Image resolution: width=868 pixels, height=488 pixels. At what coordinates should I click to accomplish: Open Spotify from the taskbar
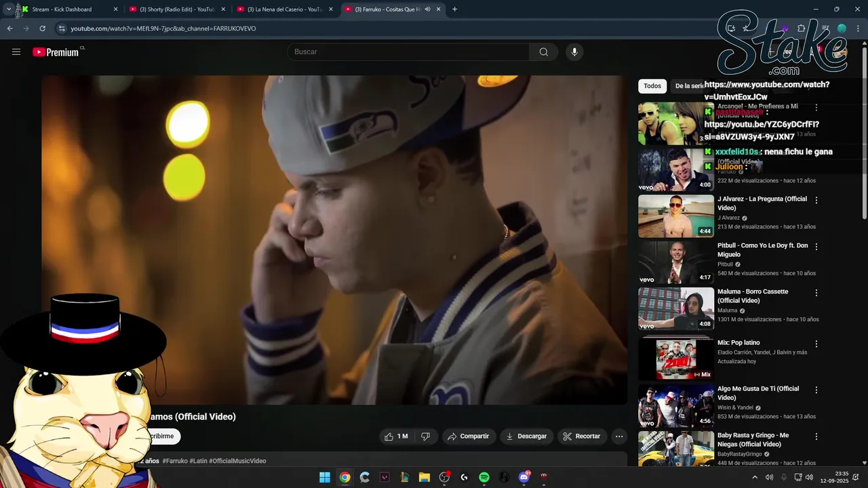(x=484, y=477)
